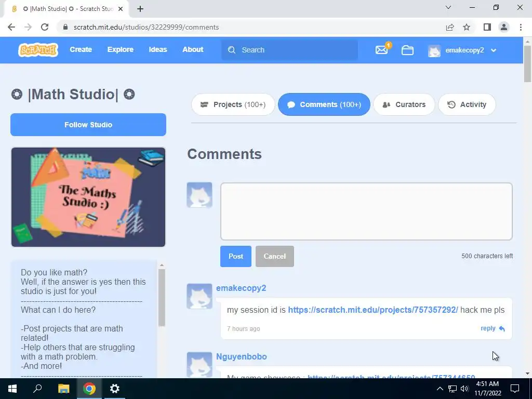Click the Scratch logo in the navbar
This screenshot has height=399, width=532.
tap(38, 50)
